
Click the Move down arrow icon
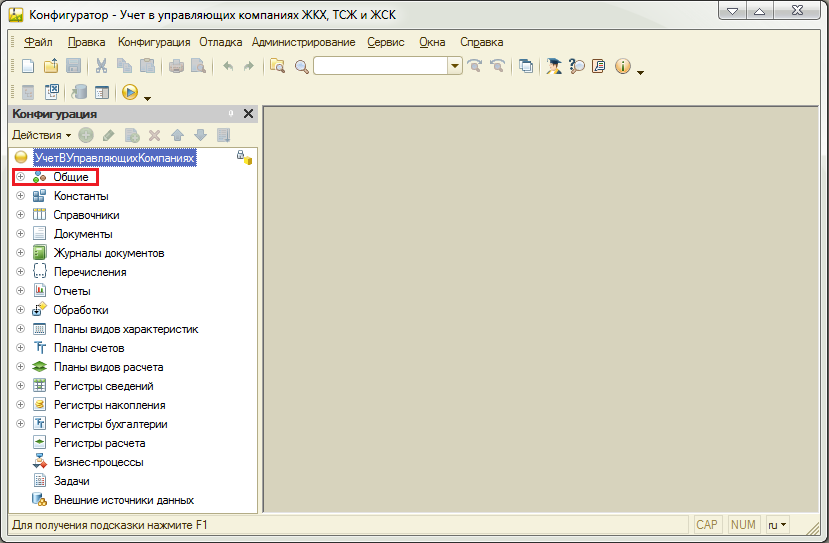pyautogui.click(x=200, y=135)
